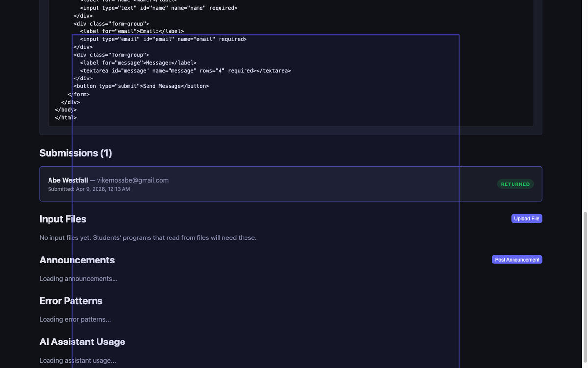The width and height of the screenshot is (588, 368).
Task: Click the Upload File button
Action: click(x=526, y=219)
